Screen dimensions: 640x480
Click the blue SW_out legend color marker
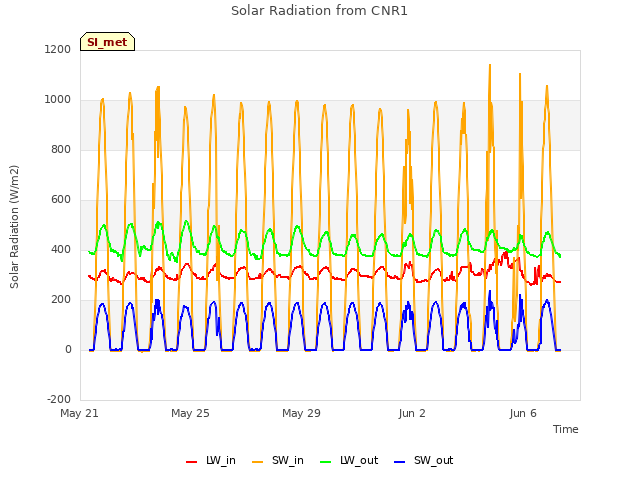coord(400,462)
